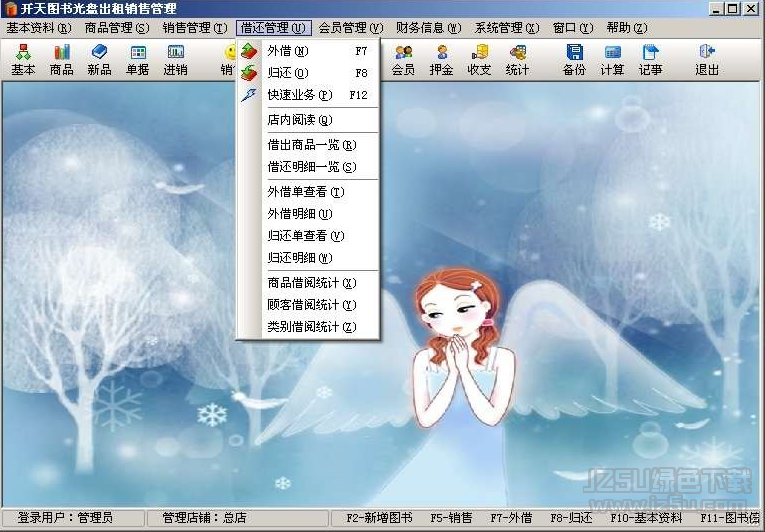Screen dimensions: 765x532
Task: Open 借出商品一览(R) menu entry
Action: [308, 145]
